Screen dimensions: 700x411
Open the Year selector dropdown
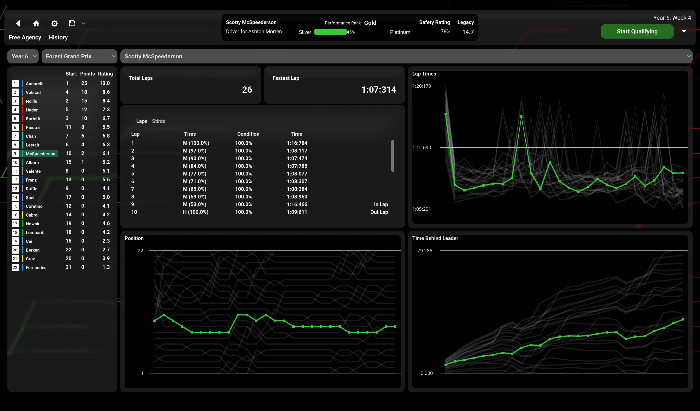(22, 56)
